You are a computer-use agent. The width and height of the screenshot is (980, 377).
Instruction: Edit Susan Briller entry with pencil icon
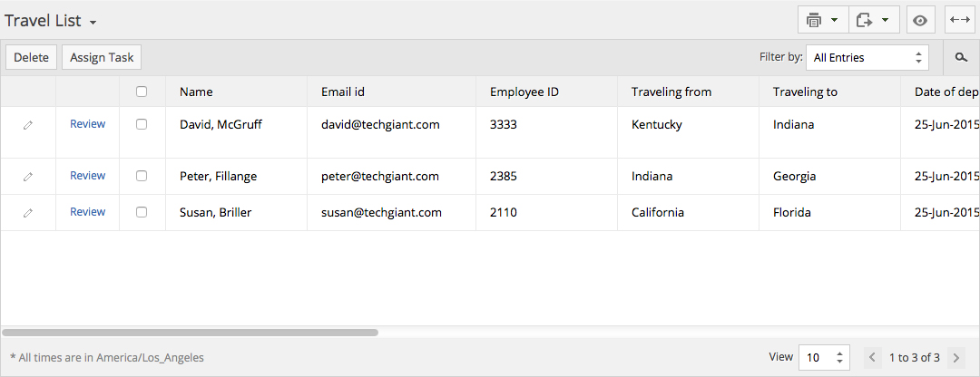27,213
